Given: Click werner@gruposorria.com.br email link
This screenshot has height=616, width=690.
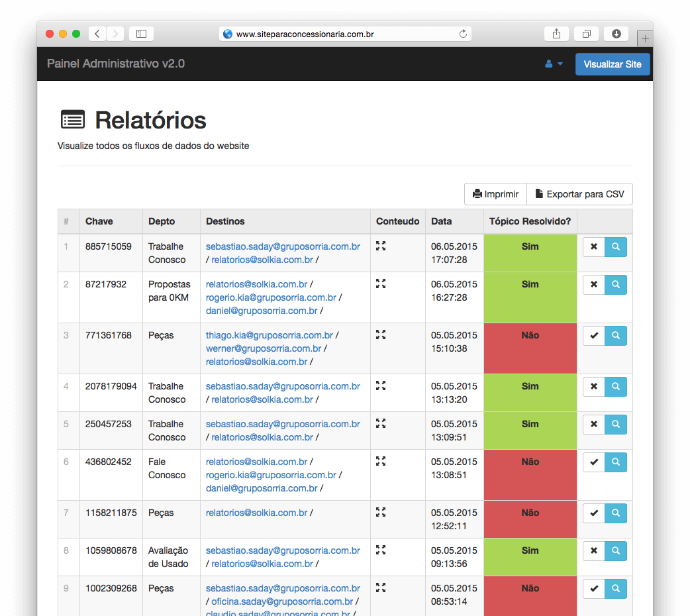Looking at the screenshot, I should point(264,348).
